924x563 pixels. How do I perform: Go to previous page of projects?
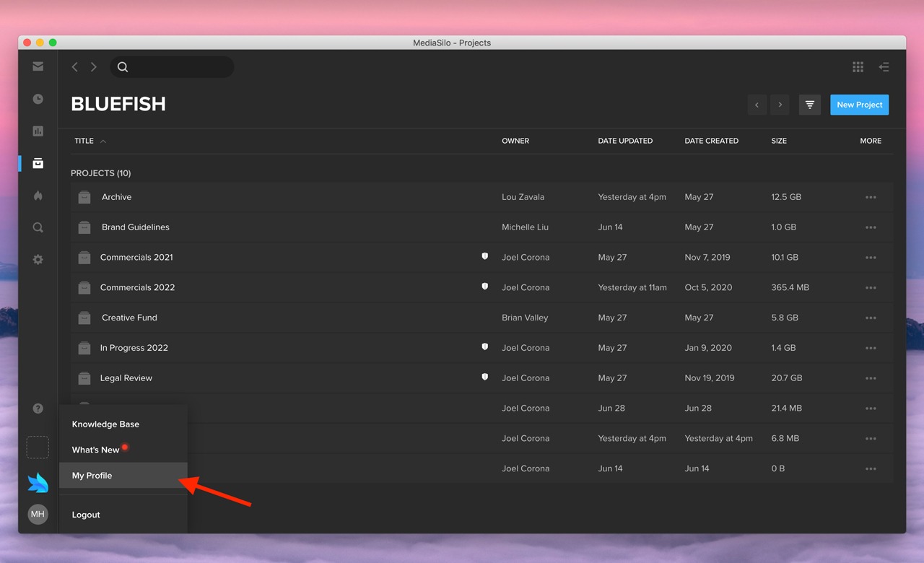pos(757,105)
